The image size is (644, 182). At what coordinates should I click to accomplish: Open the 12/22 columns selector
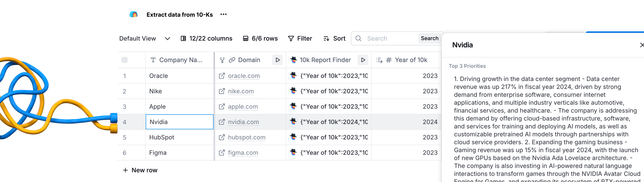(206, 38)
